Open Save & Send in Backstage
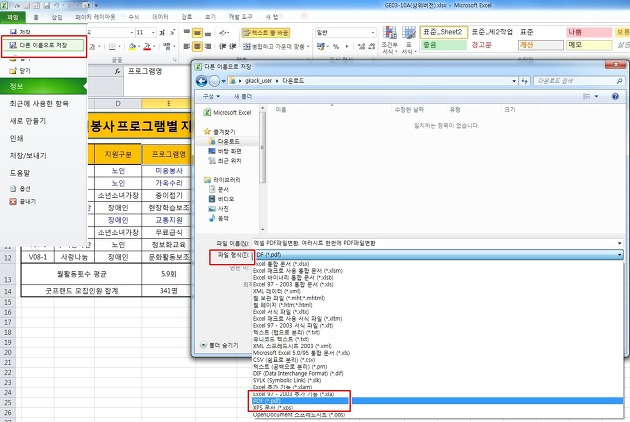630x422 pixels. point(28,156)
